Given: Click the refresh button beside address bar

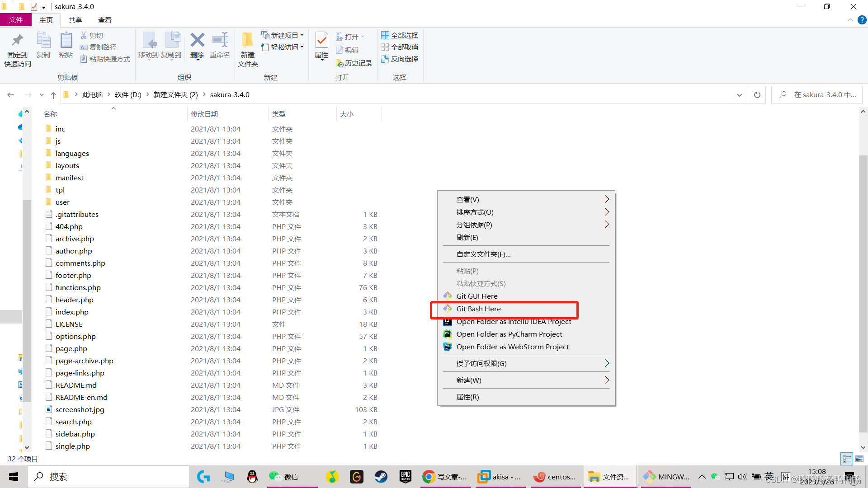Looking at the screenshot, I should (x=757, y=95).
